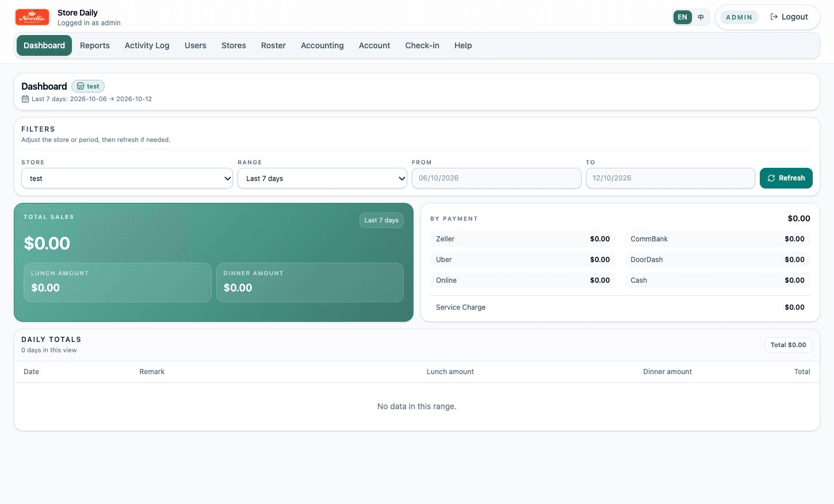Select the Users tab
Viewport: 834px width, 504px height.
tap(196, 45)
